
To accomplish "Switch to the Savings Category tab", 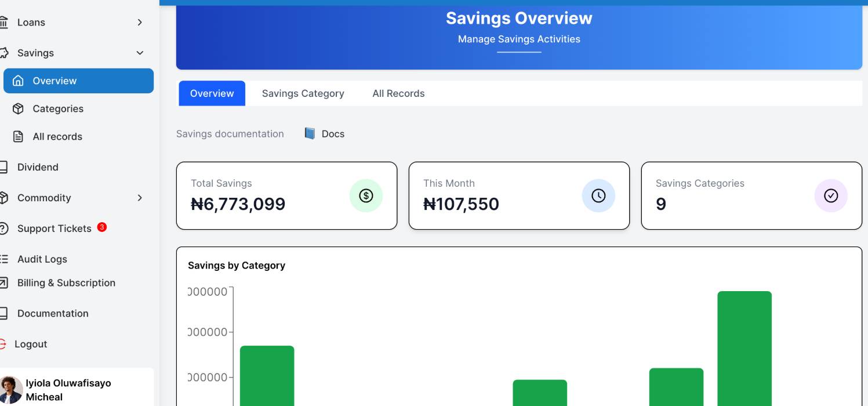I will 303,93.
